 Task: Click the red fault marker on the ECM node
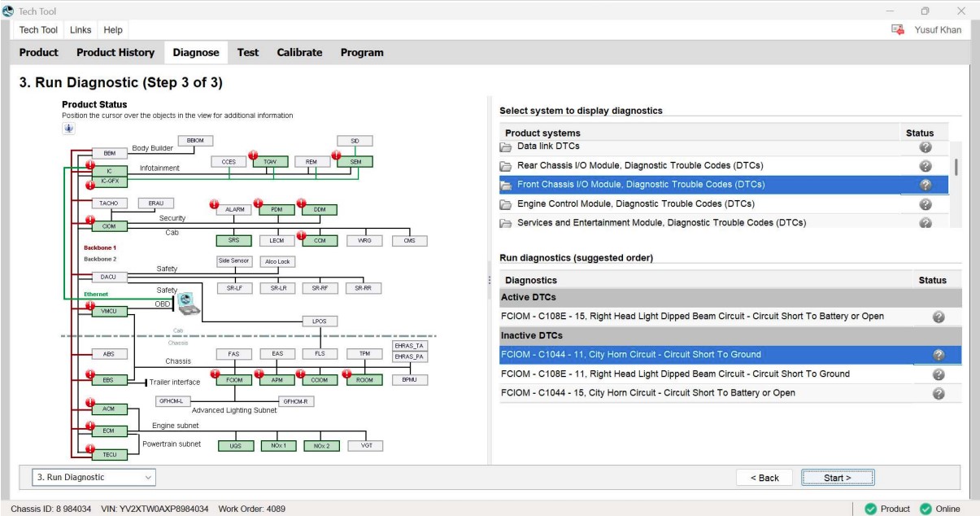[90, 424]
